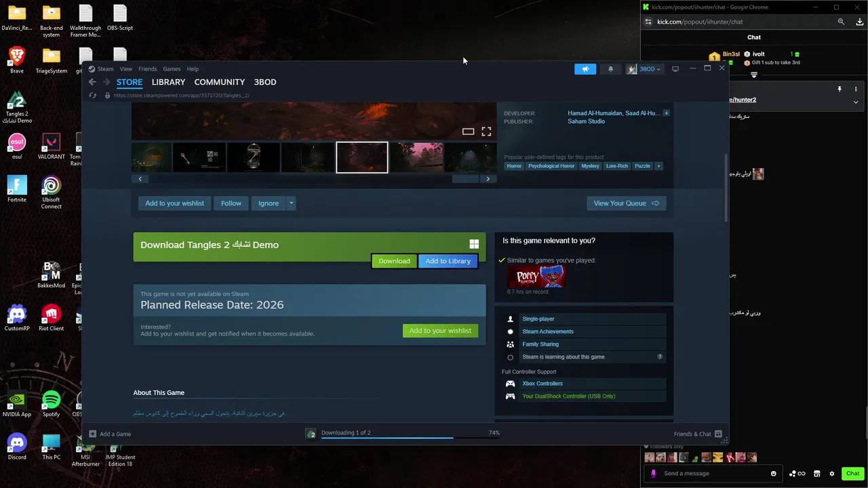Select the pink forest screenshot thumbnail
Screen dimensions: 868x488
[x=416, y=157]
